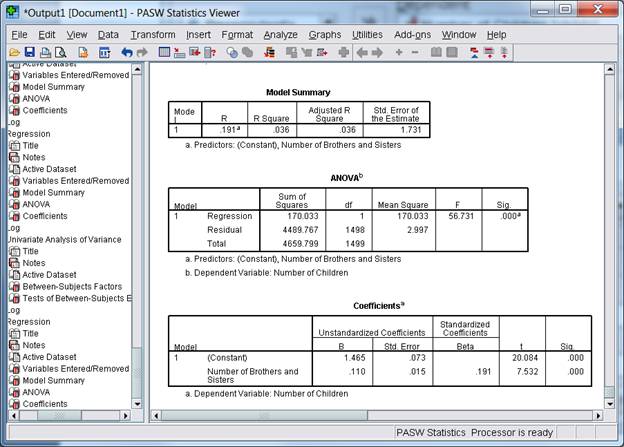Click the Demote right-arrow toolbar icon
The image size is (624, 447).
[x=377, y=52]
